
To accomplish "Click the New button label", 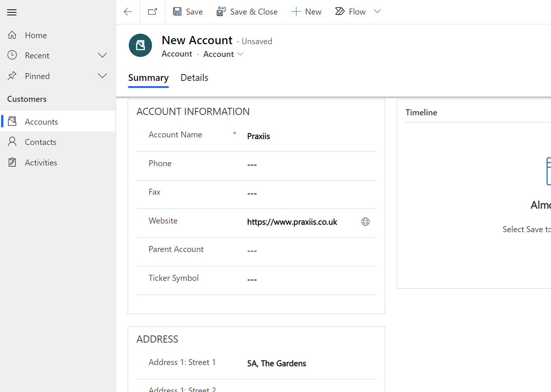I will coord(313,12).
